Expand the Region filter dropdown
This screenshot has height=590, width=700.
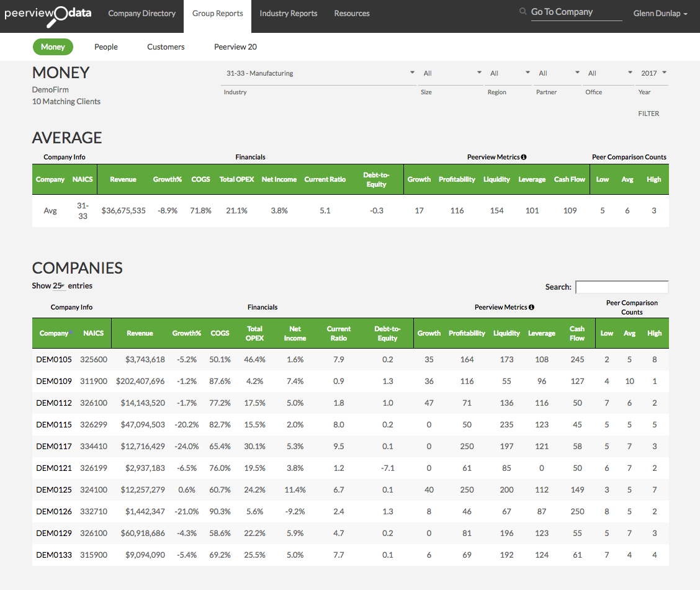pyautogui.click(x=508, y=73)
